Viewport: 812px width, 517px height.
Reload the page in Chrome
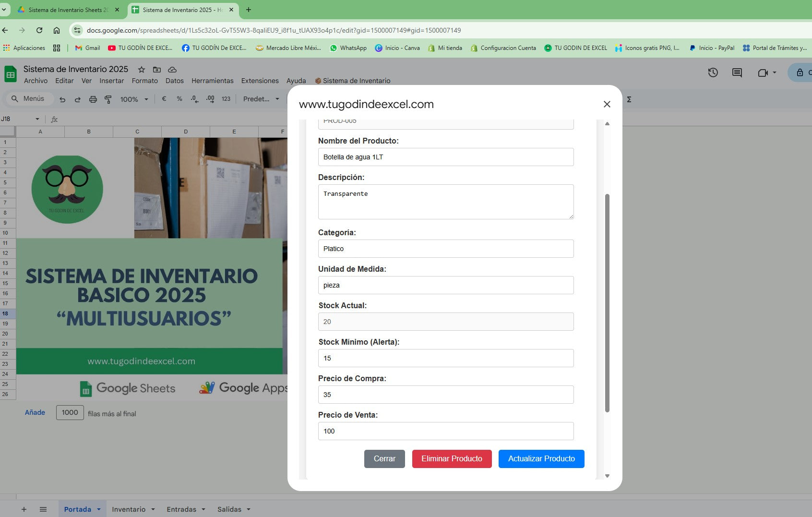[39, 30]
